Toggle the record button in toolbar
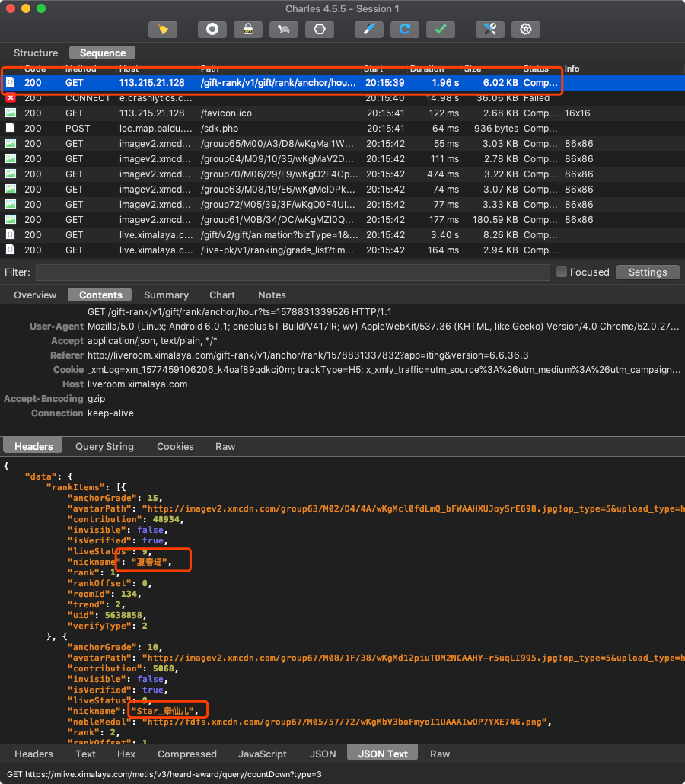Image resolution: width=685 pixels, height=784 pixels. click(x=212, y=29)
